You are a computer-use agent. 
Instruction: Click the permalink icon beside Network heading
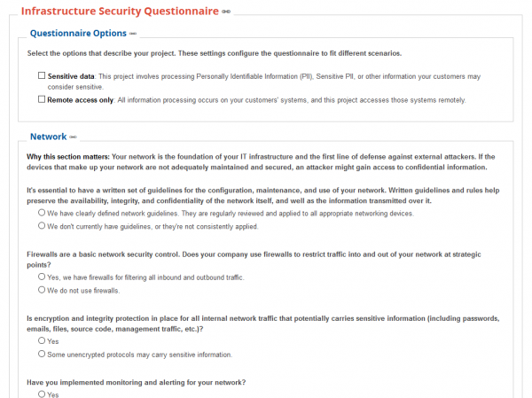pyautogui.click(x=74, y=137)
